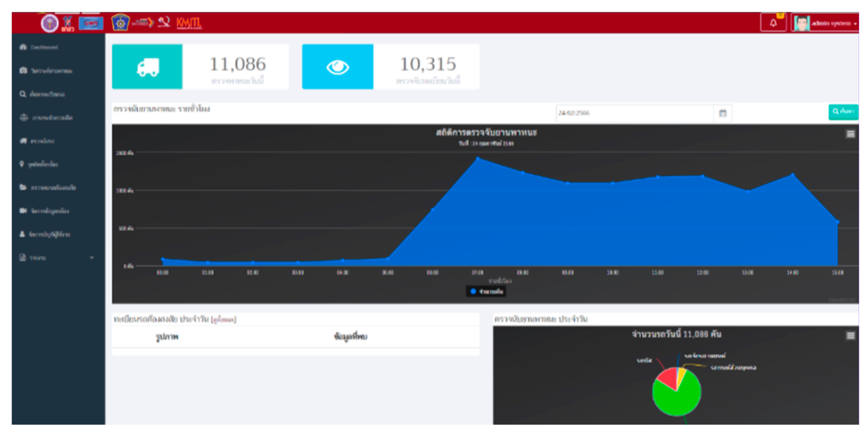Select the map pin location icon in sidebar
The width and height of the screenshot is (868, 436).
click(x=22, y=165)
